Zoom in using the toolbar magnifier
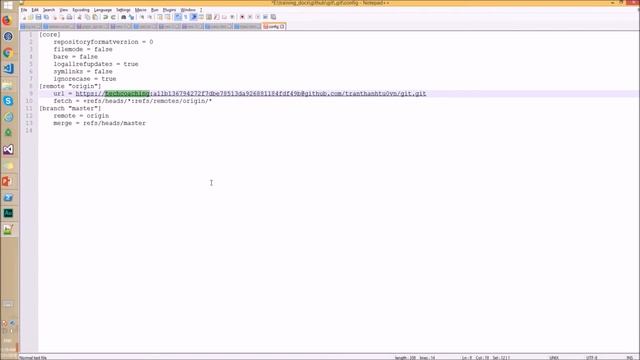This screenshot has height=360, width=640. pyautogui.click(x=142, y=17)
